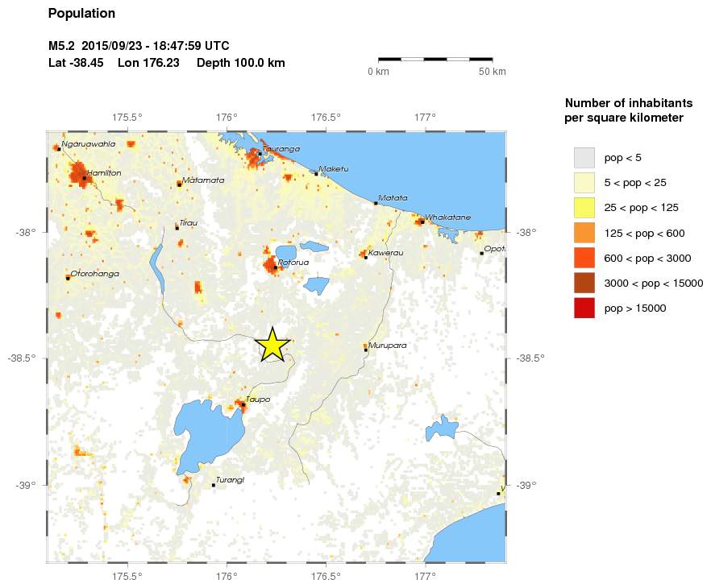Click the 'Whakatane' town label

click(447, 217)
